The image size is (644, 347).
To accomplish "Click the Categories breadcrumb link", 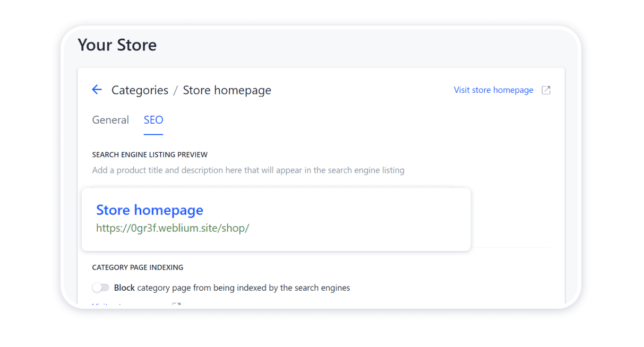I will click(140, 90).
